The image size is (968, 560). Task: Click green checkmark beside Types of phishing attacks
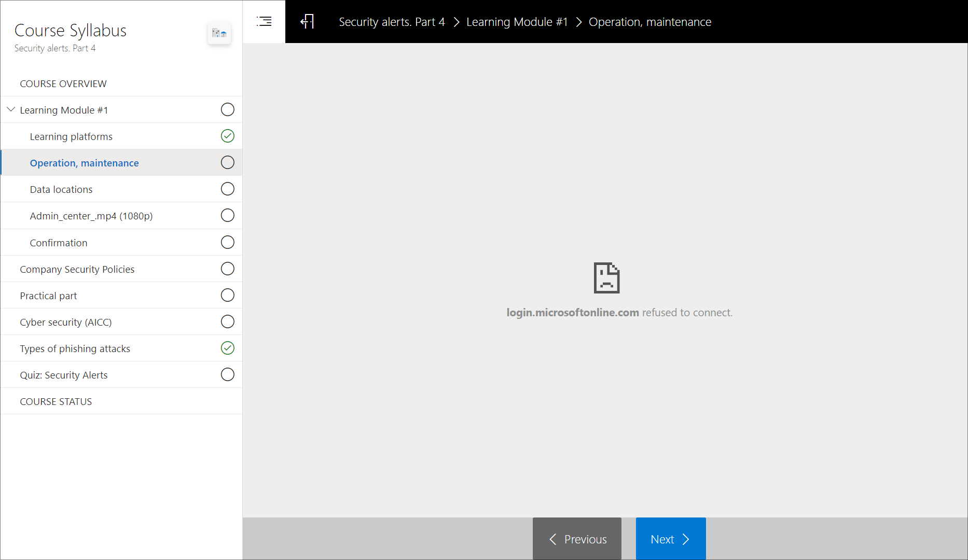(227, 348)
